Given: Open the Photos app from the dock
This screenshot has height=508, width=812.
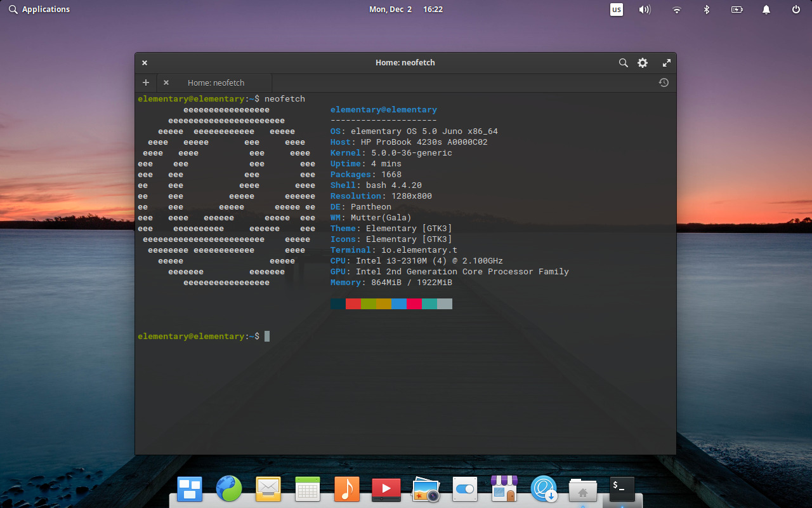Looking at the screenshot, I should coord(425,489).
